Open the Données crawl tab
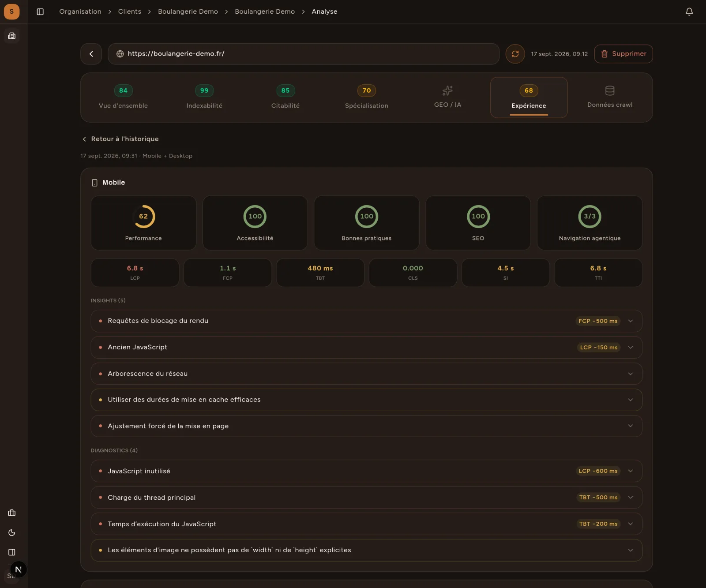Viewport: 706px width, 588px height. click(x=610, y=97)
